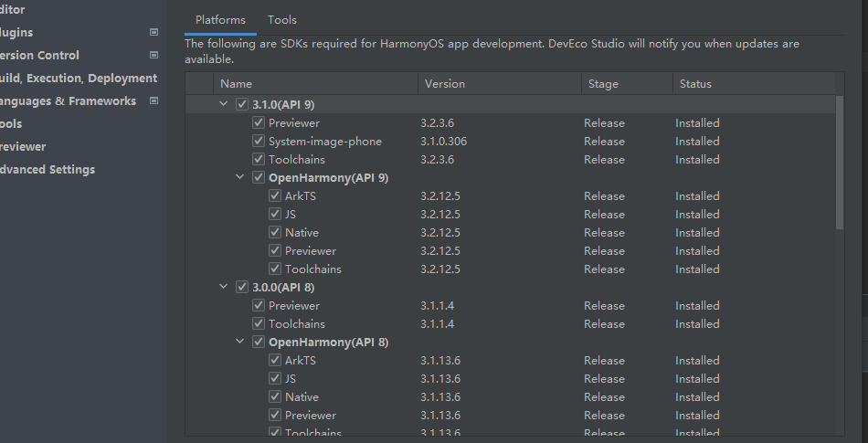
Task: Toggle OpenHarmony(API 9) checkbox
Action: [259, 177]
